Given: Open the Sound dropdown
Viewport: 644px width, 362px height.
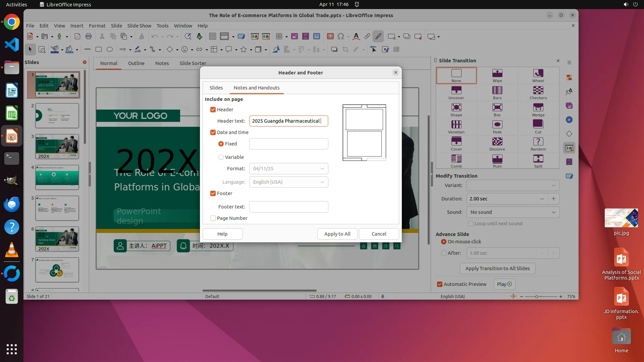Looking at the screenshot, I should 513,212.
